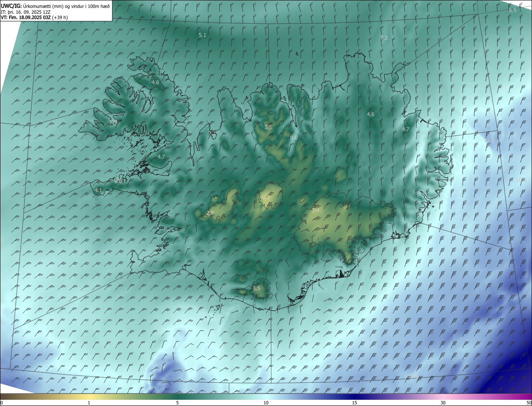Click the colorbar tick label 30

(443, 403)
